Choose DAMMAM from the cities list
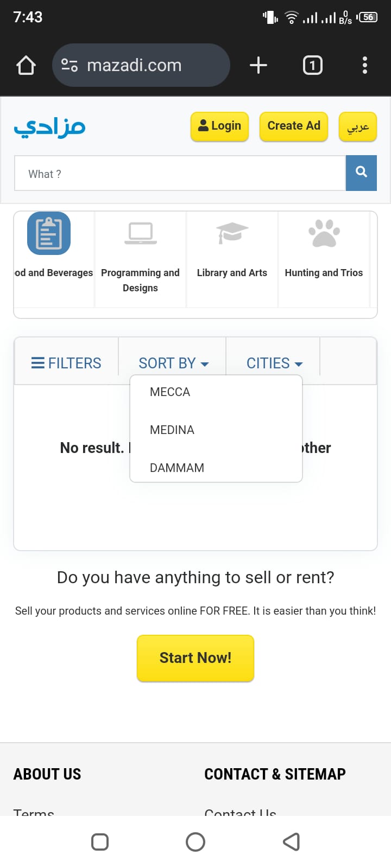The width and height of the screenshot is (391, 868). pyautogui.click(x=177, y=468)
